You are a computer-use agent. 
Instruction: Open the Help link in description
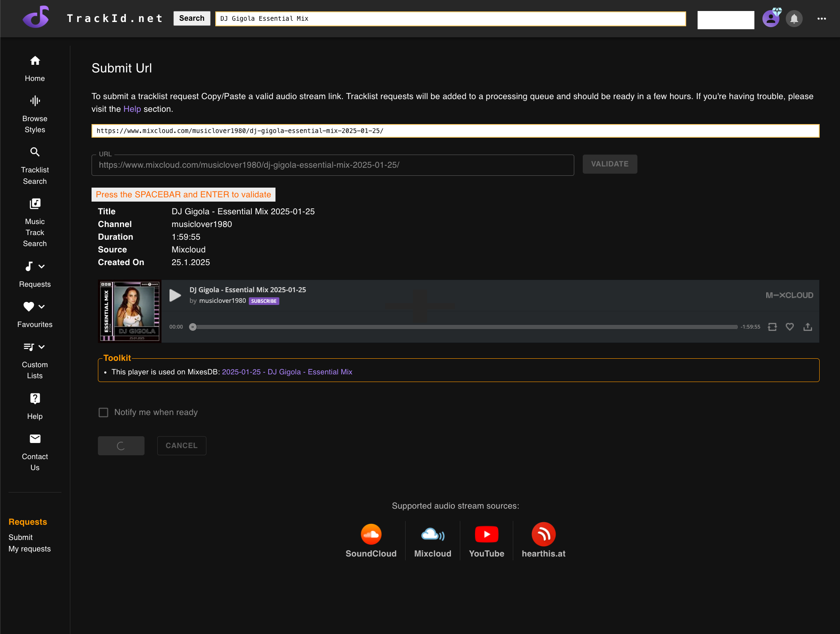click(x=132, y=109)
